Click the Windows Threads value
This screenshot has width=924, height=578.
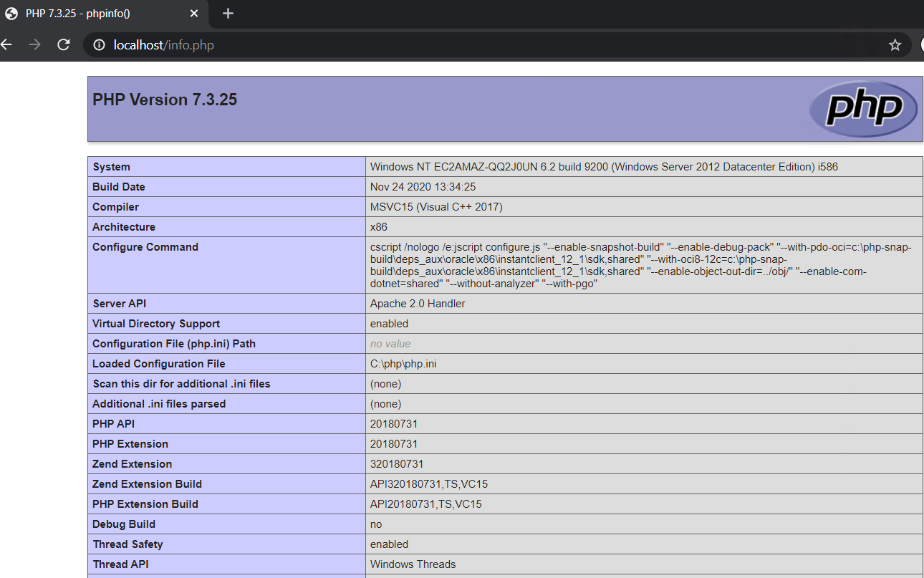pos(413,564)
